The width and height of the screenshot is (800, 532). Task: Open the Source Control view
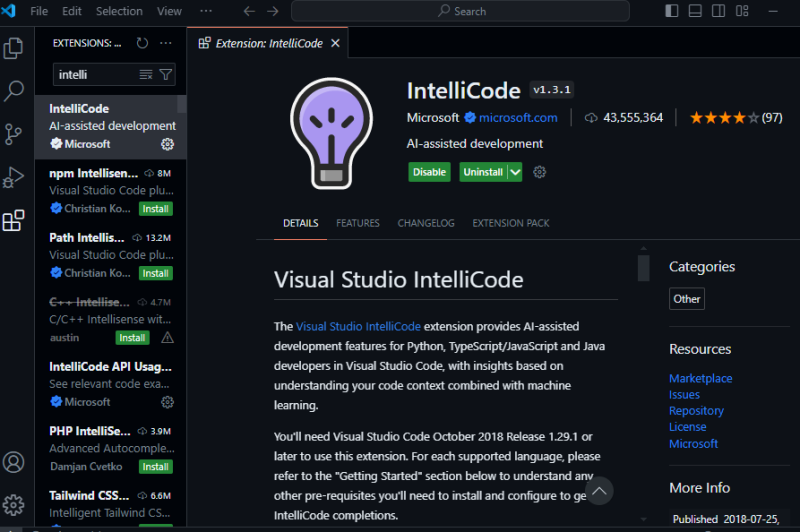point(13,134)
